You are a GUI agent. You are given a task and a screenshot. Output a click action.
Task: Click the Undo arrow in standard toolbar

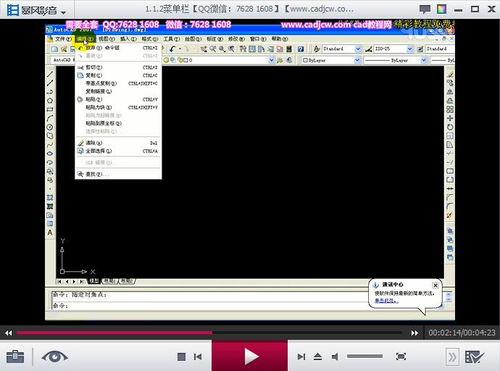(x=172, y=49)
